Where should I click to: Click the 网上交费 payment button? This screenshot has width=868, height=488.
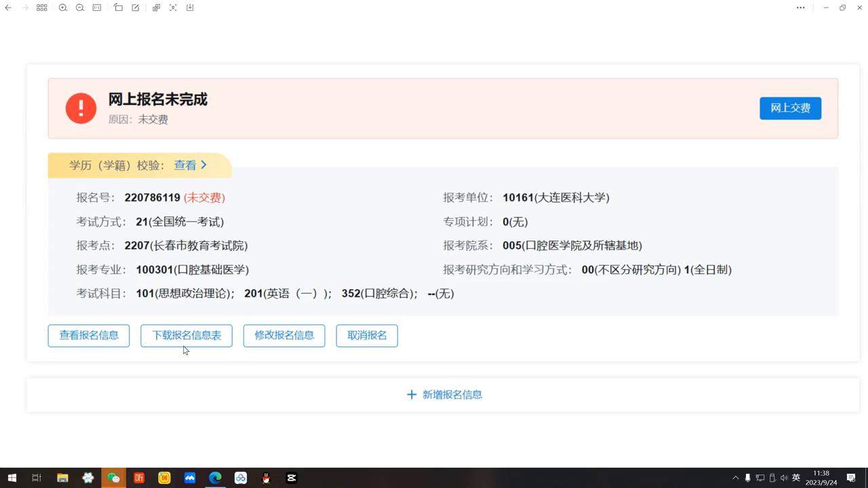pos(790,108)
